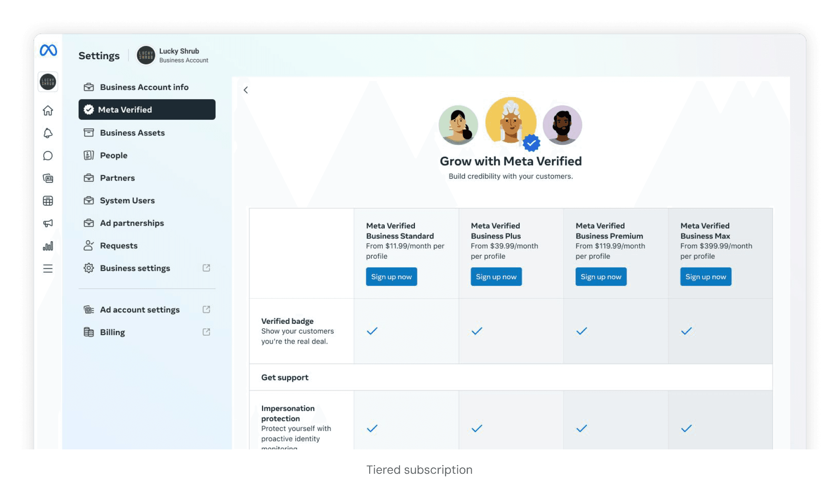
Task: Open the chat bubble inbox icon
Action: (48, 156)
